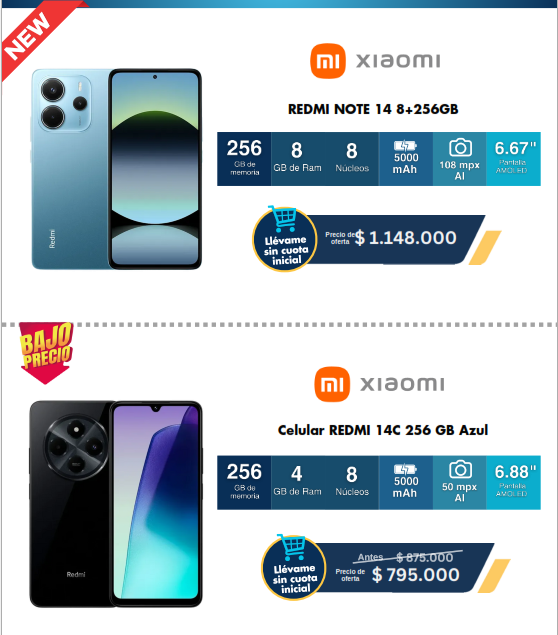Click the 6.67" AMOLED screen spec tile

pos(513,159)
